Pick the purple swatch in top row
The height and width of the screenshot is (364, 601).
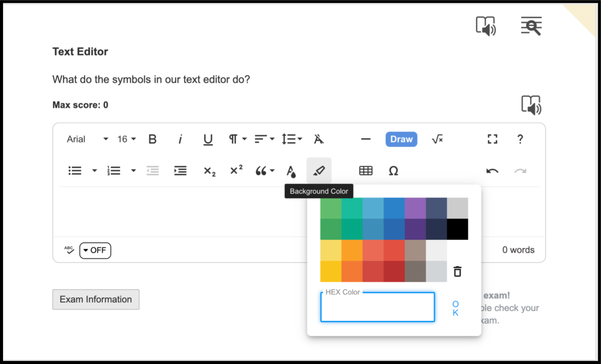click(x=415, y=208)
